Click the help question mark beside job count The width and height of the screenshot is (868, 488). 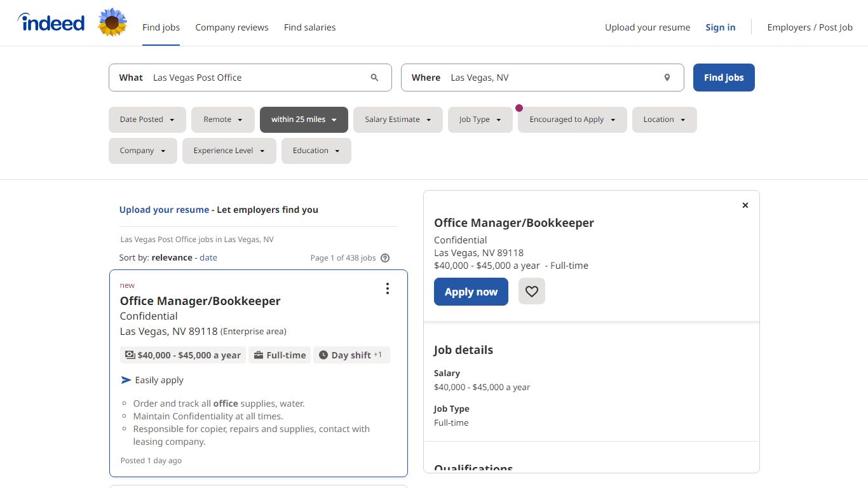click(x=384, y=258)
